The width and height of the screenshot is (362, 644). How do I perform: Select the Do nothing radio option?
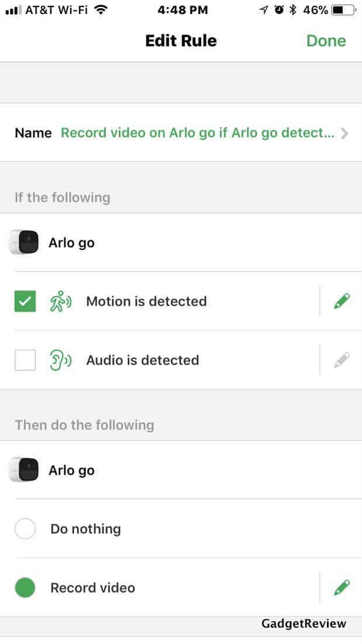(25, 529)
